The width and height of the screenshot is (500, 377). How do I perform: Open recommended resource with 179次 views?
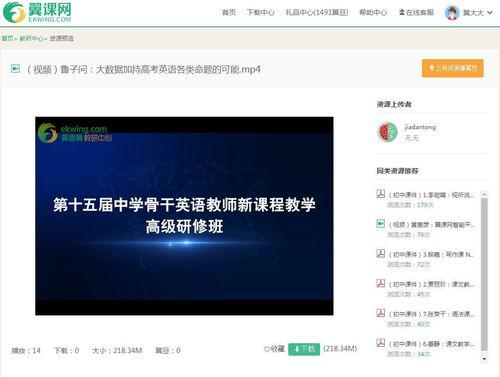point(431,195)
